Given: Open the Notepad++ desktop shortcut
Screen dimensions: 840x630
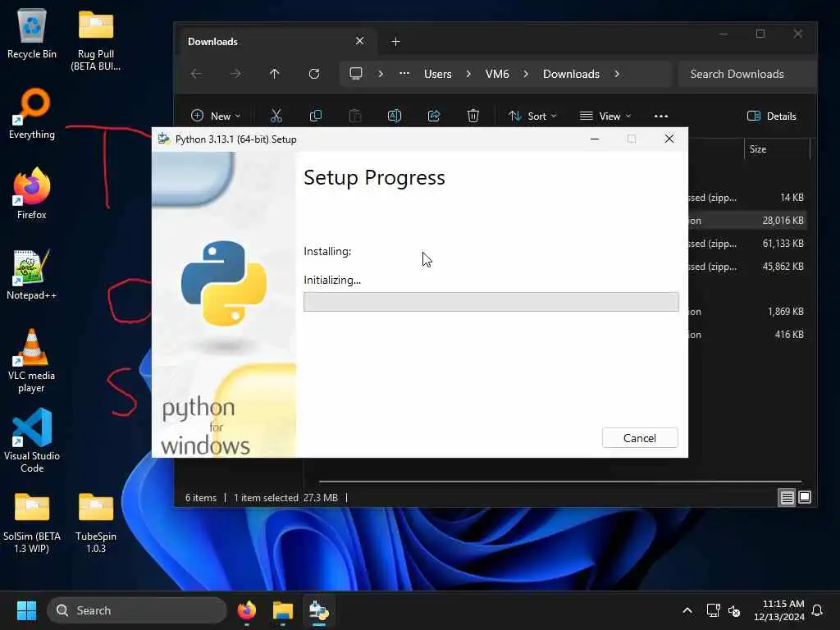Looking at the screenshot, I should 32,275.
